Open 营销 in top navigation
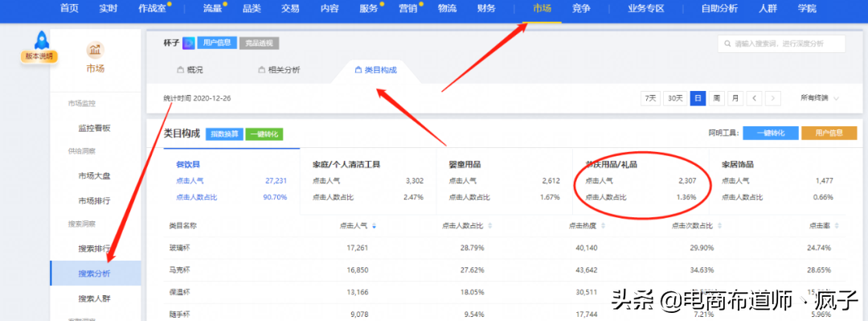 pos(408,8)
